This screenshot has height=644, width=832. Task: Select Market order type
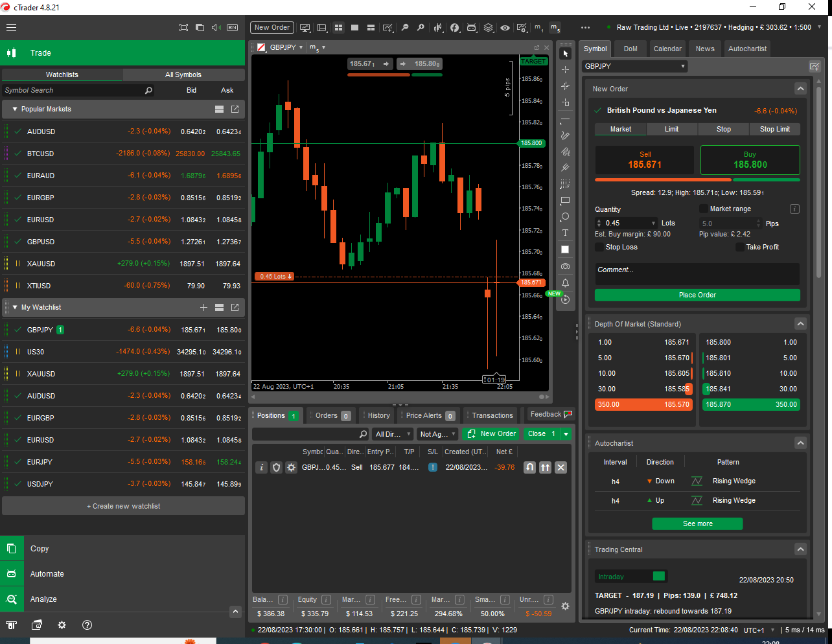620,129
